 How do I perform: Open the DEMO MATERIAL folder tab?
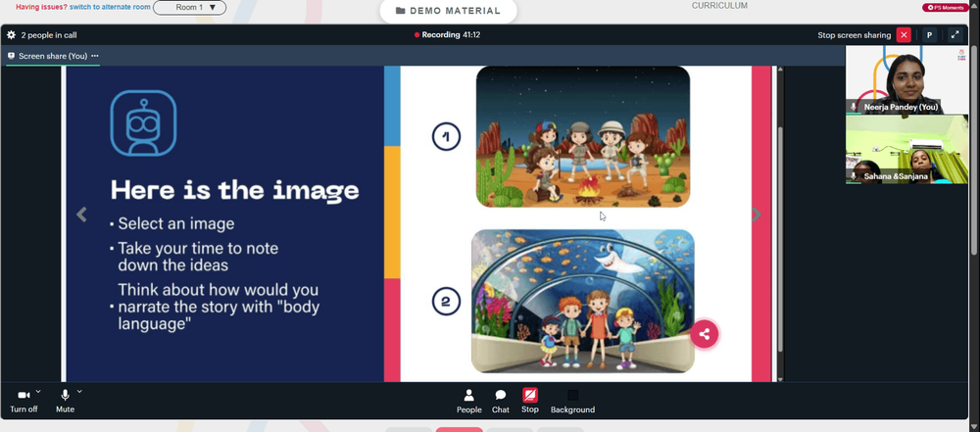[448, 11]
